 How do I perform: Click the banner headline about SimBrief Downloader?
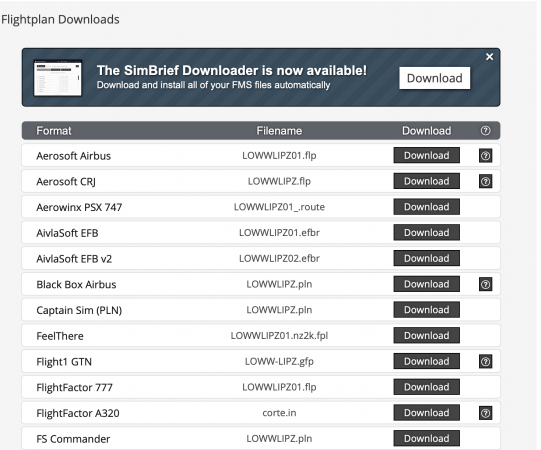point(232,71)
